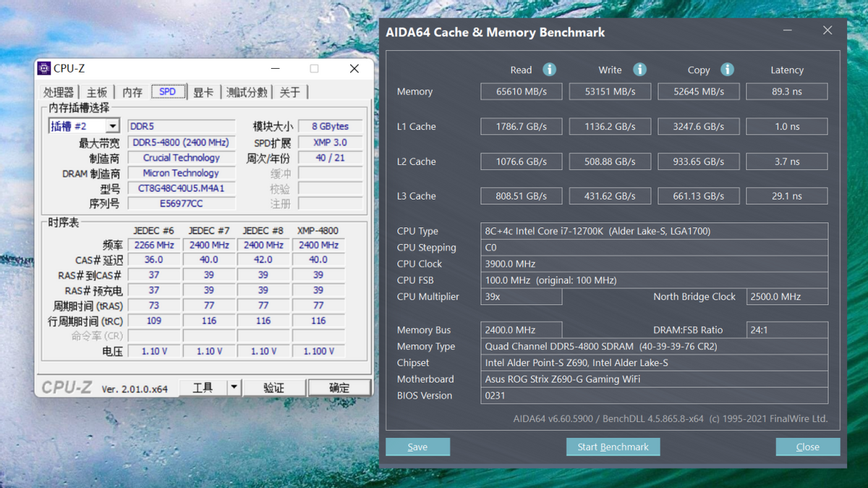Click the BIOS Version field 0231
Image resolution: width=868 pixels, height=488 pixels.
[655, 395]
